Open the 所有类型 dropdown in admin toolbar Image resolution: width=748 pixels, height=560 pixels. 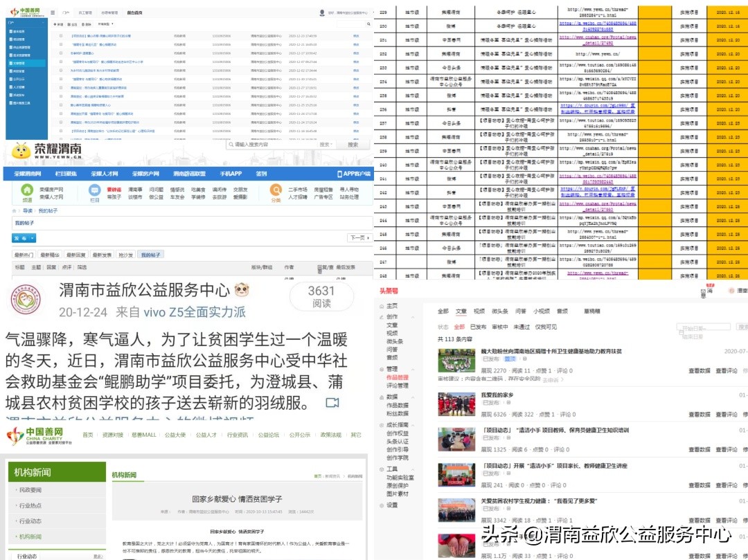click(105, 24)
